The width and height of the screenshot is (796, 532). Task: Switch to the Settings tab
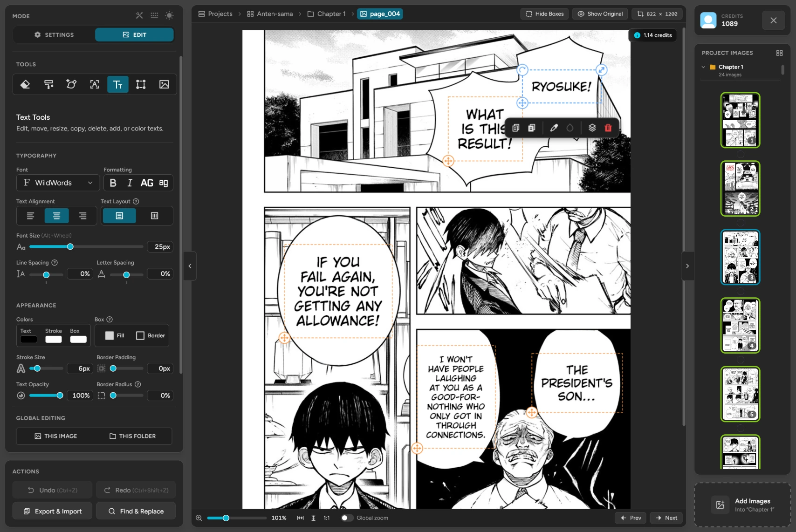pos(54,34)
